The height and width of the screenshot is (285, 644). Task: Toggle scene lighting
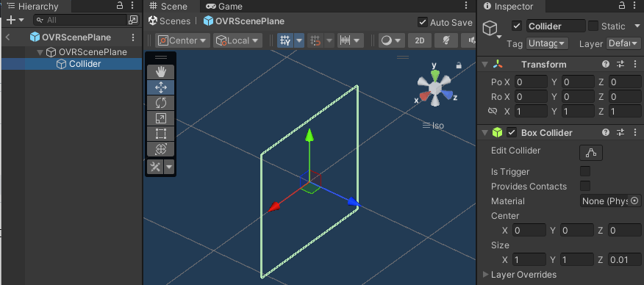pos(447,40)
